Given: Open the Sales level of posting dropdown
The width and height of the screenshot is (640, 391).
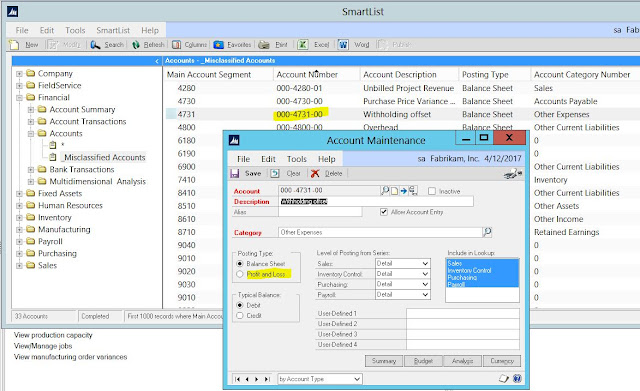Looking at the screenshot, I should (x=425, y=264).
